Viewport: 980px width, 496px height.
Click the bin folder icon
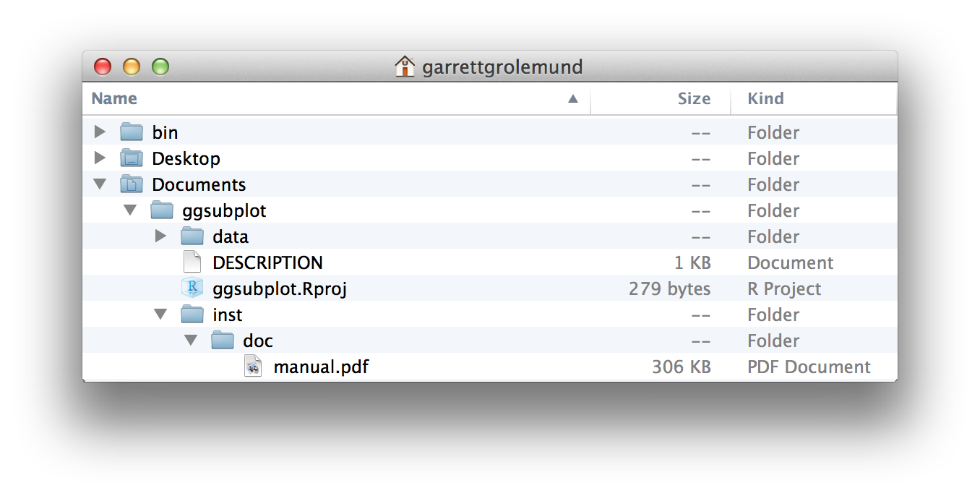(131, 132)
